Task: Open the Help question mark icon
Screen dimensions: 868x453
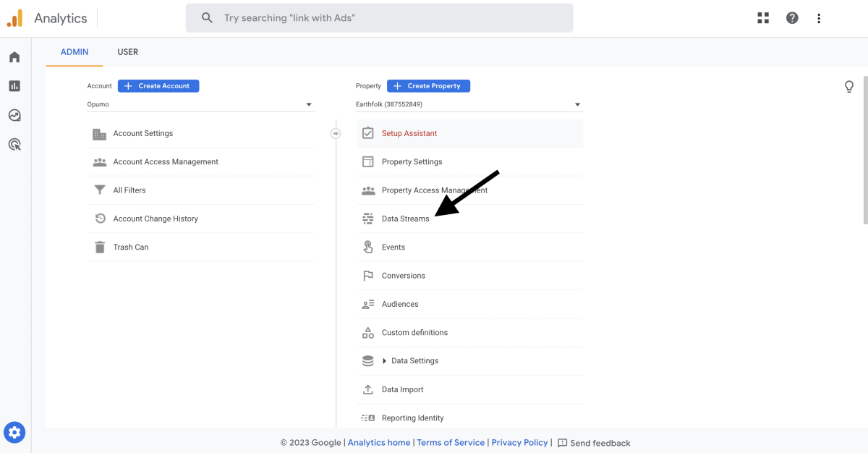Action: [792, 18]
